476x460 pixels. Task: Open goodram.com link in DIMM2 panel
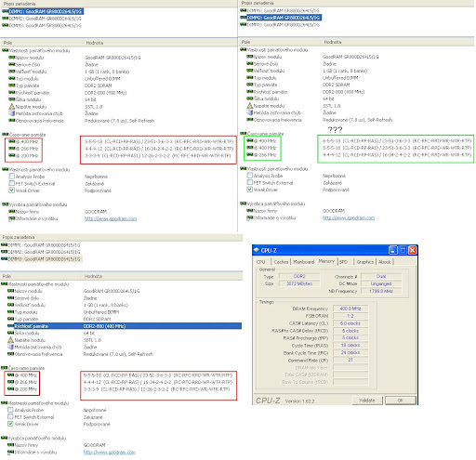[349, 217]
